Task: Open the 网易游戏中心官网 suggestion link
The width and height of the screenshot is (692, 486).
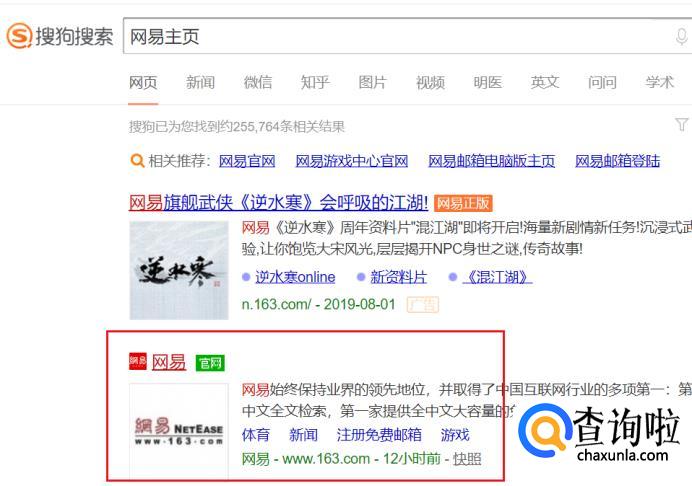Action: 352,161
